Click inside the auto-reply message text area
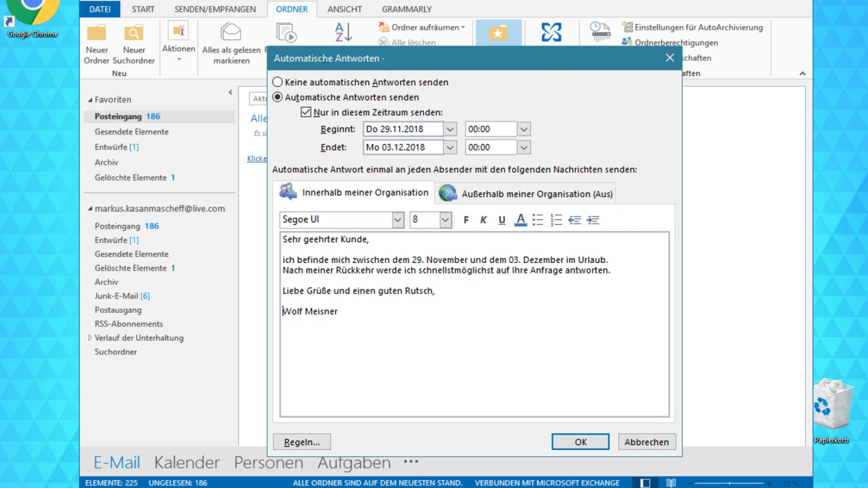The image size is (868, 488). click(x=474, y=358)
